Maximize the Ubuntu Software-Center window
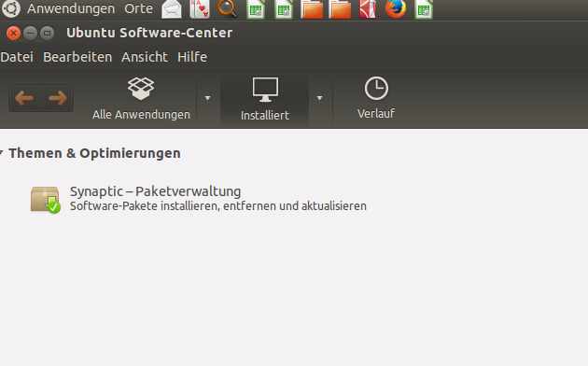 (x=48, y=34)
